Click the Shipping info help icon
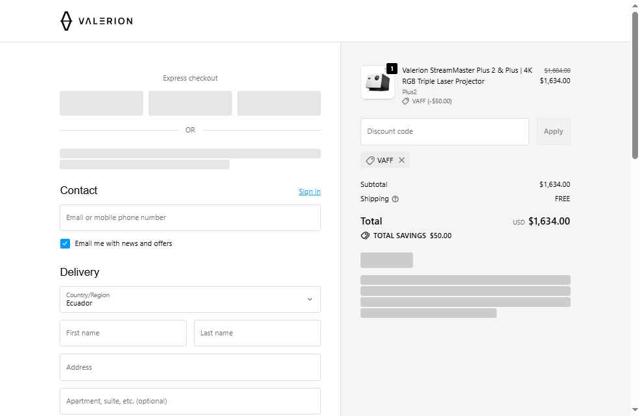This screenshot has height=416, width=640. 395,199
